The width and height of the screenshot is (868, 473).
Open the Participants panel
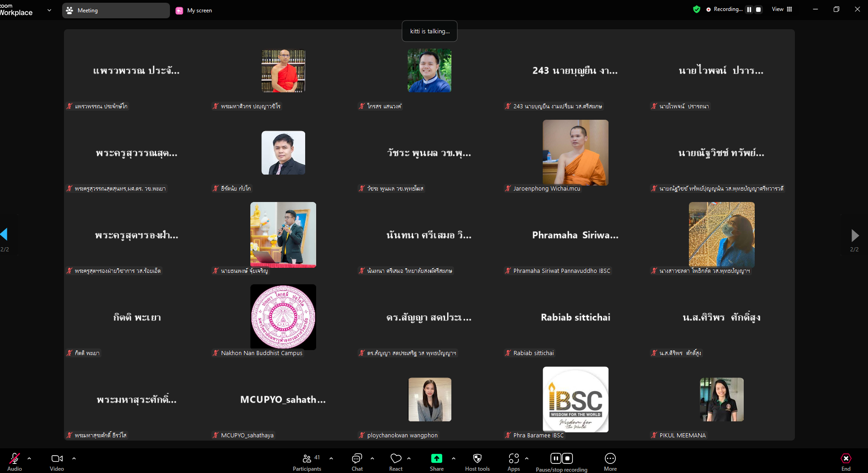click(307, 461)
